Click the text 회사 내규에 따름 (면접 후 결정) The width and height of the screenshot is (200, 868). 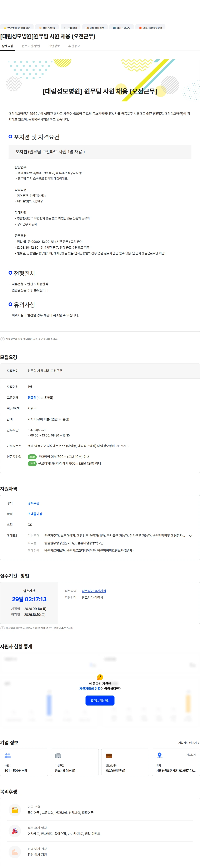(x=48, y=419)
